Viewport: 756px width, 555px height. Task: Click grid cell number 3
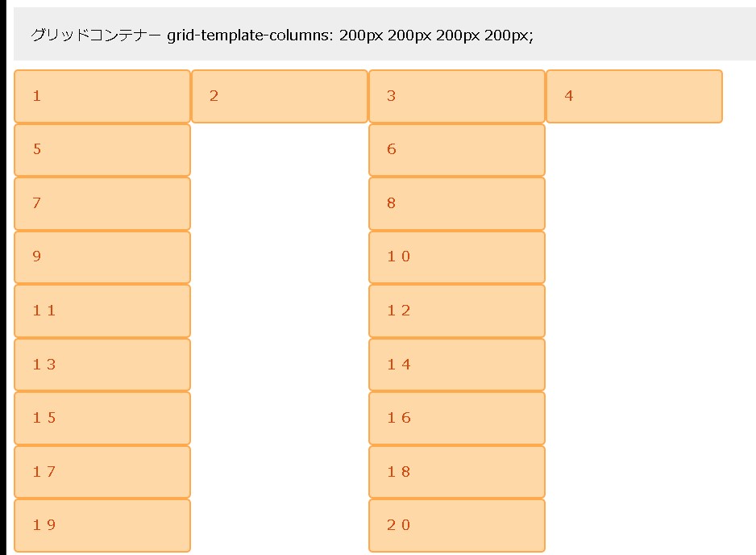pos(457,96)
